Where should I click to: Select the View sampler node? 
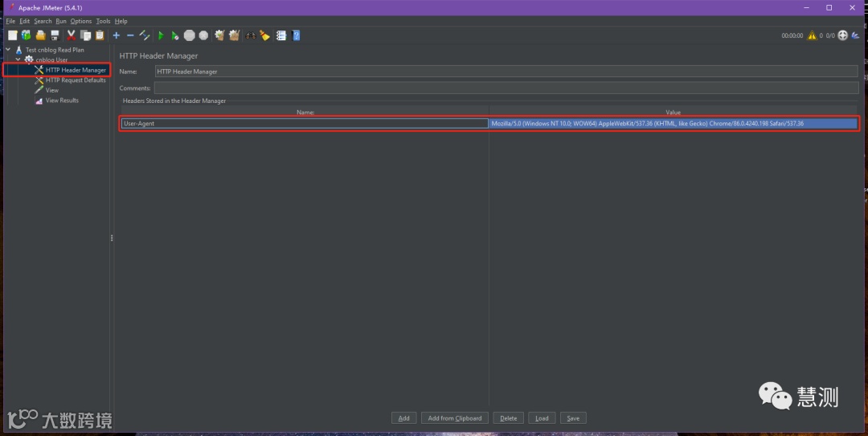tap(52, 90)
